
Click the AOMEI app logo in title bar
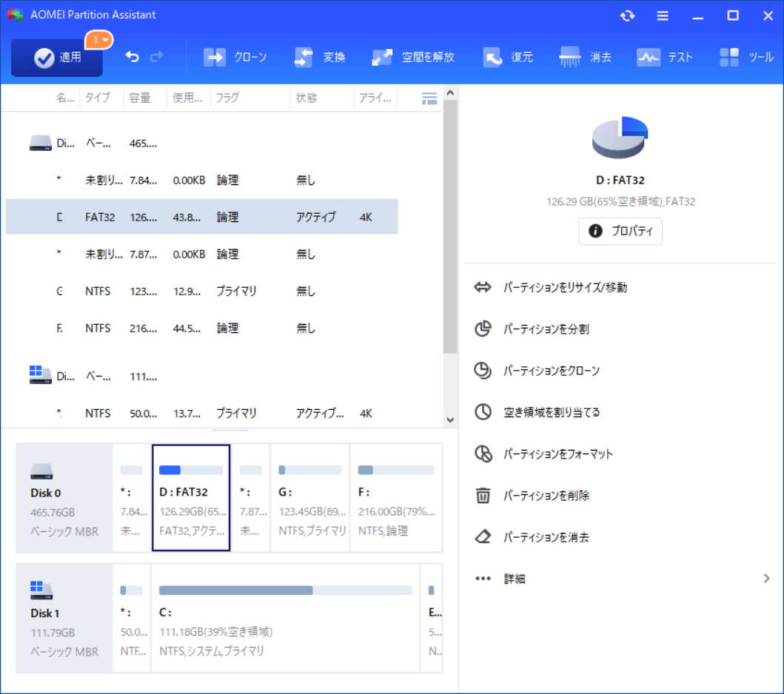(x=16, y=15)
